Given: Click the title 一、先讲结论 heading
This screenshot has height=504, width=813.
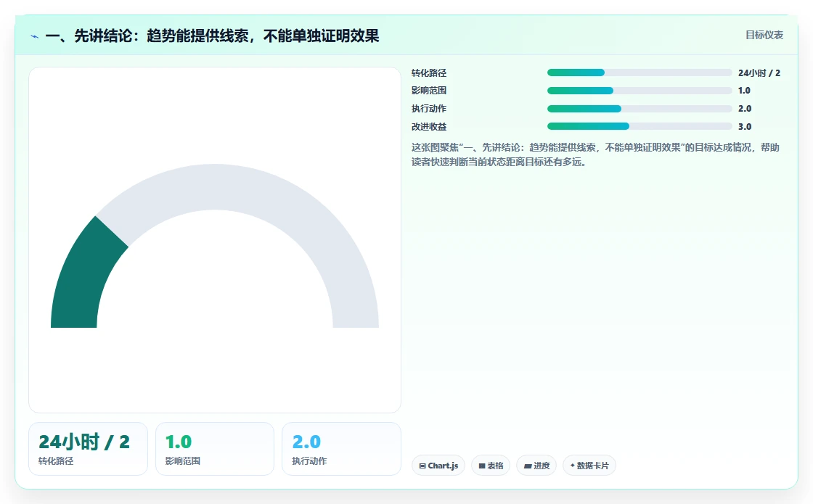Looking at the screenshot, I should pos(212,36).
